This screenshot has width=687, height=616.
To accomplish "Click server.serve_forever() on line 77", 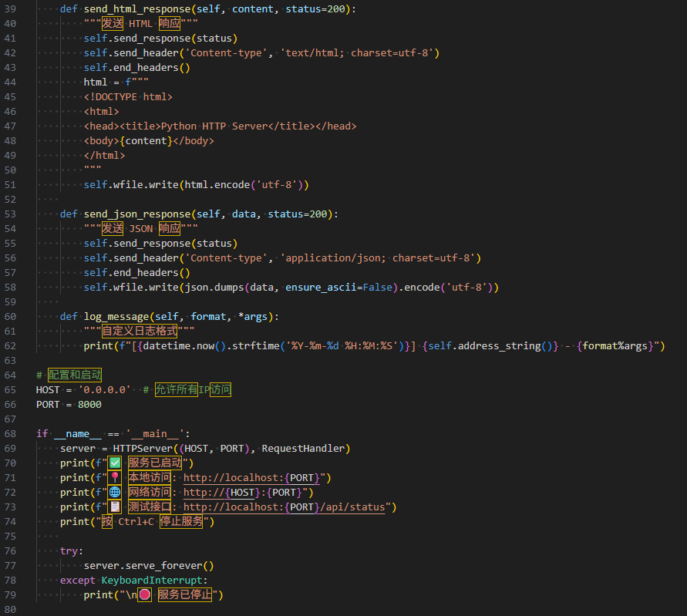I will click(149, 566).
